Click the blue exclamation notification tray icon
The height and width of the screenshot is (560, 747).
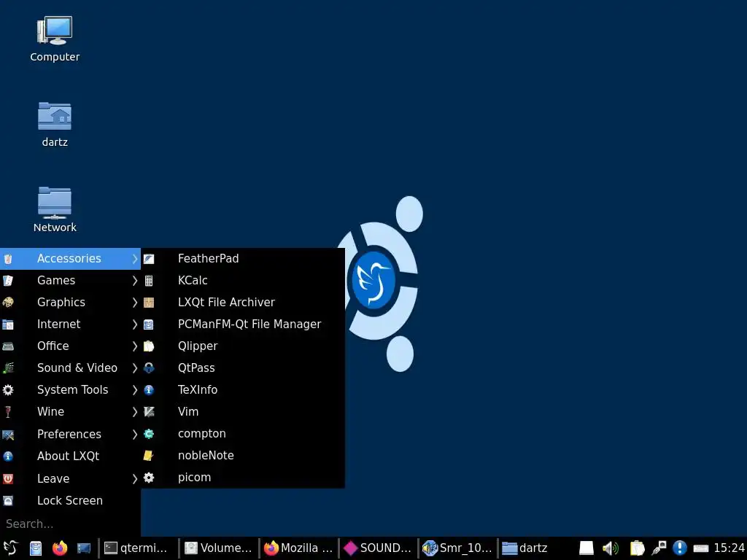[x=680, y=548]
